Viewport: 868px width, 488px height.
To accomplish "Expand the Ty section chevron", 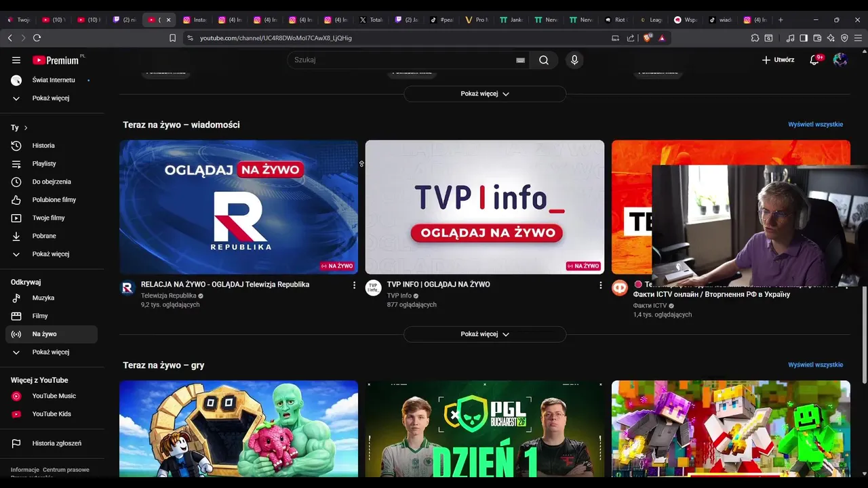I will click(x=26, y=127).
